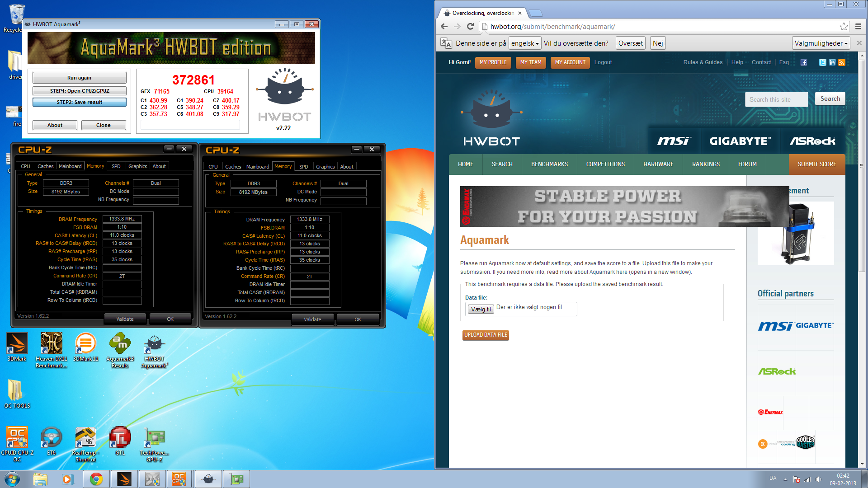This screenshot has height=488, width=868.
Task: Open the Chrome menu icon
Action: coord(858,26)
